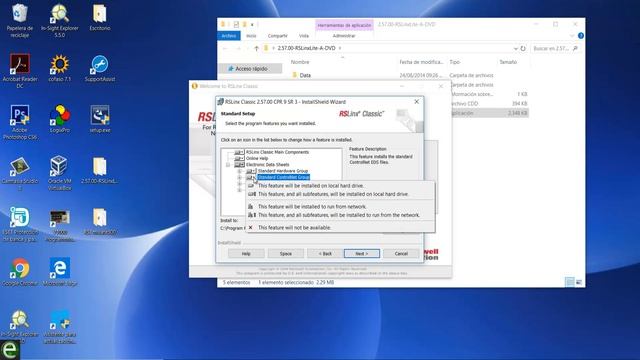Open install-state dropdown for Standard Hardware Group
The width and height of the screenshot is (640, 360).
(251, 171)
